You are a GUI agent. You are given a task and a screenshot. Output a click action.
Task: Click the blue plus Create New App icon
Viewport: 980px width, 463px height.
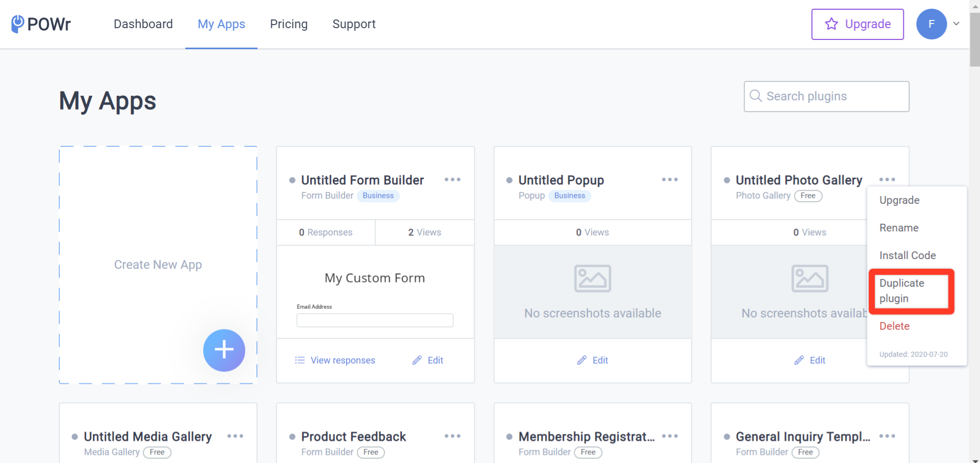(x=224, y=350)
